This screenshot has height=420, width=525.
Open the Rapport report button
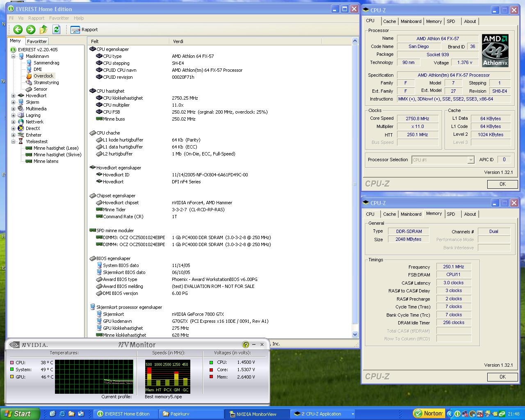84,30
